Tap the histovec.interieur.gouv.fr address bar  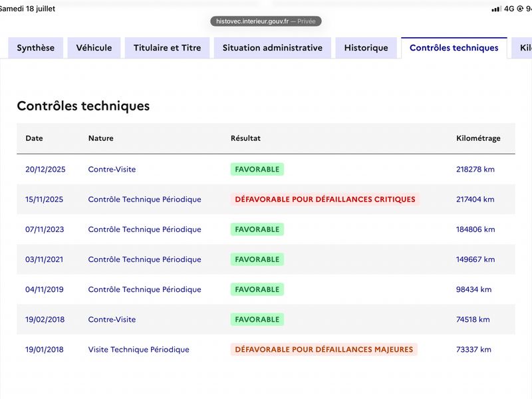[x=266, y=21]
